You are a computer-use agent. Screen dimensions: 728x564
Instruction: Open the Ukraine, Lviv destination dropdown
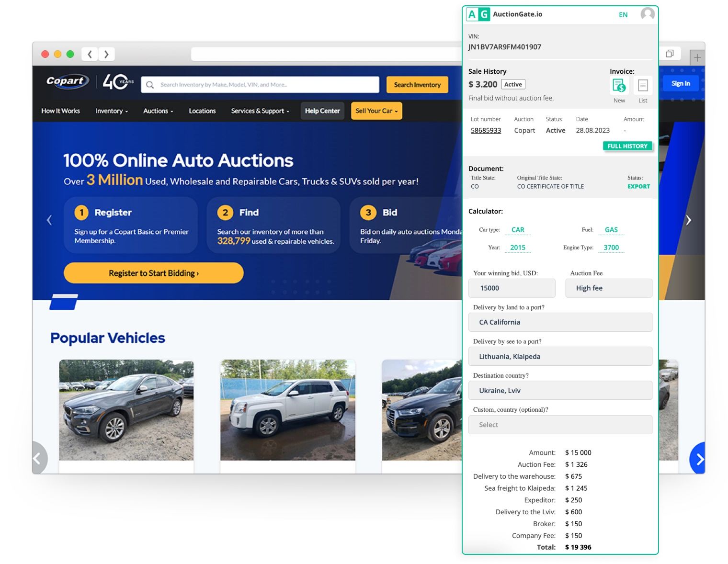pos(560,391)
